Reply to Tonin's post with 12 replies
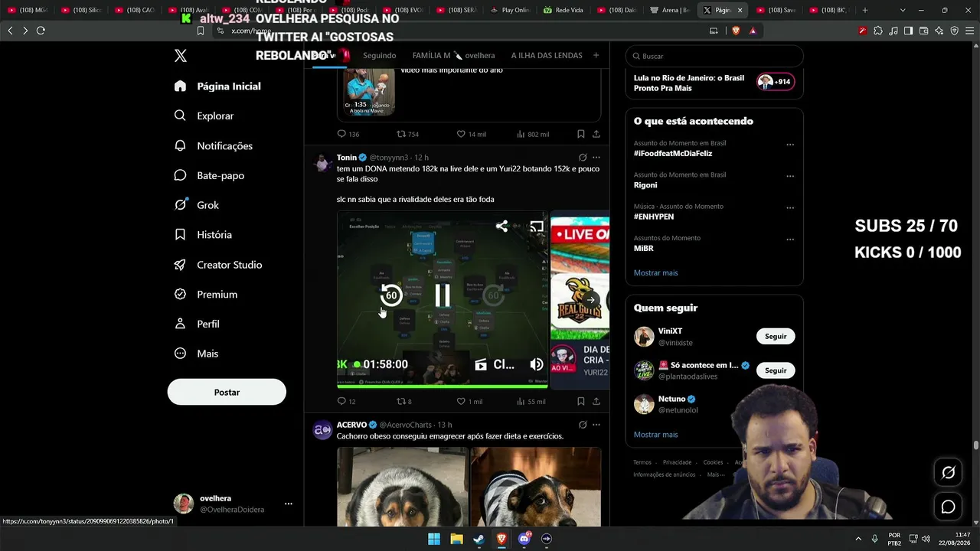980x551 pixels. pyautogui.click(x=347, y=401)
